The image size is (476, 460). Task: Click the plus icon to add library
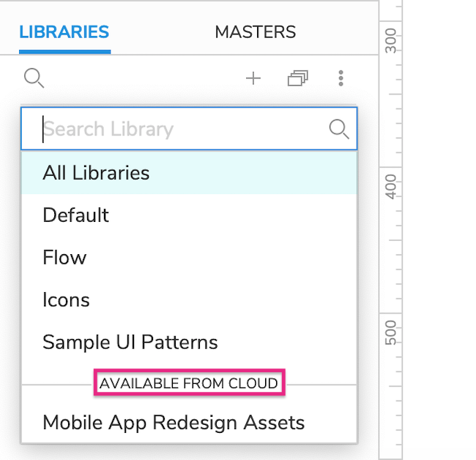point(253,78)
